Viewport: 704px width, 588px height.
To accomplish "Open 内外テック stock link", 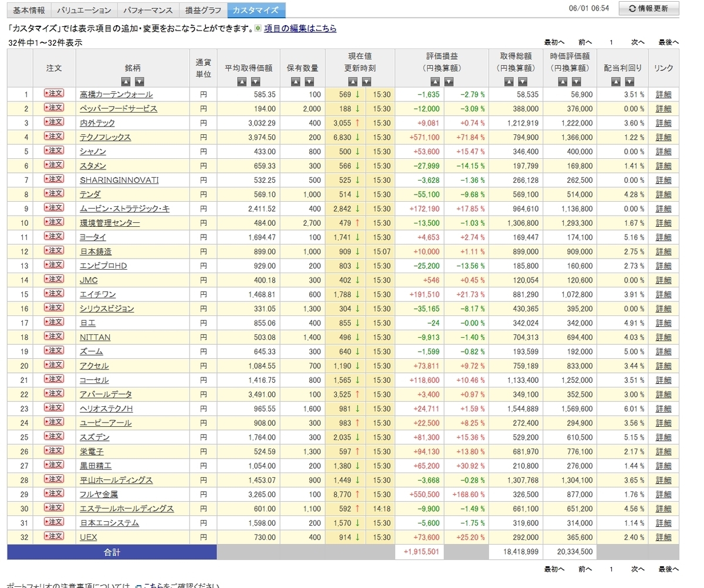I will [97, 123].
